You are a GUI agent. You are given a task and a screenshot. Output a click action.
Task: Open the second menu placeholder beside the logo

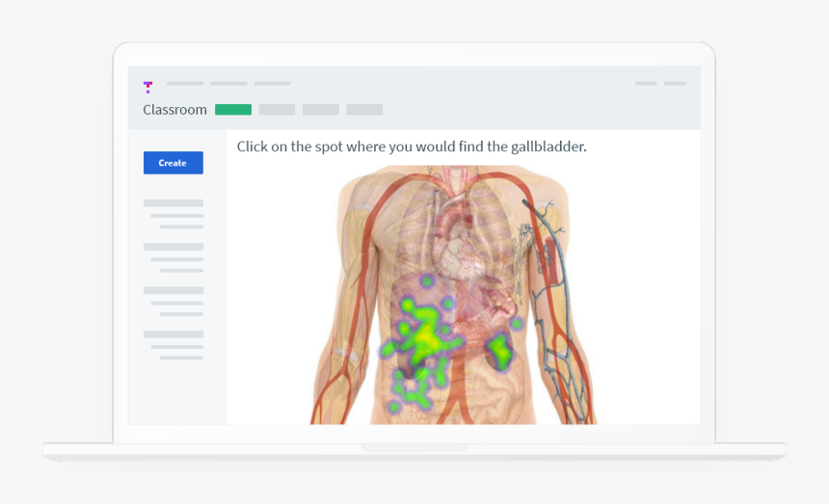[228, 84]
